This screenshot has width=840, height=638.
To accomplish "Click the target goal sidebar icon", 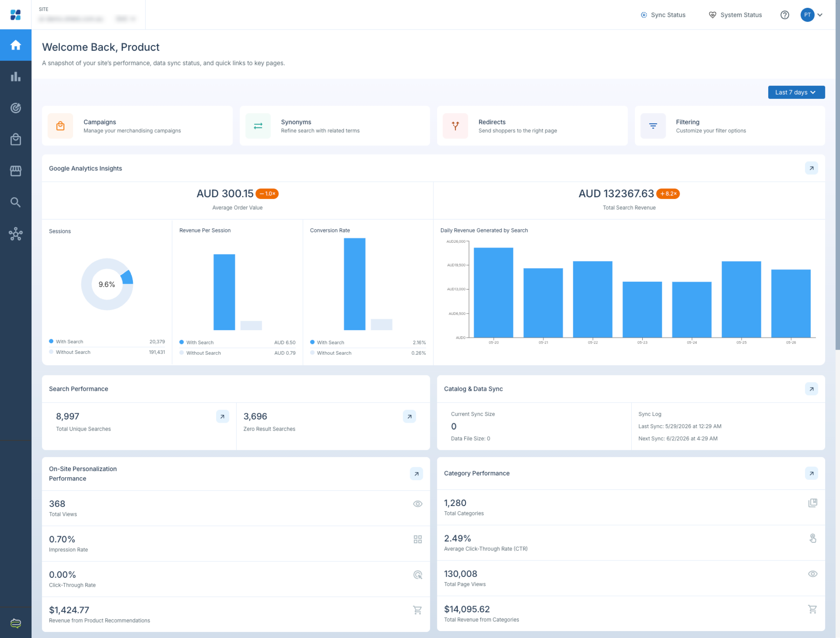I will tap(16, 108).
